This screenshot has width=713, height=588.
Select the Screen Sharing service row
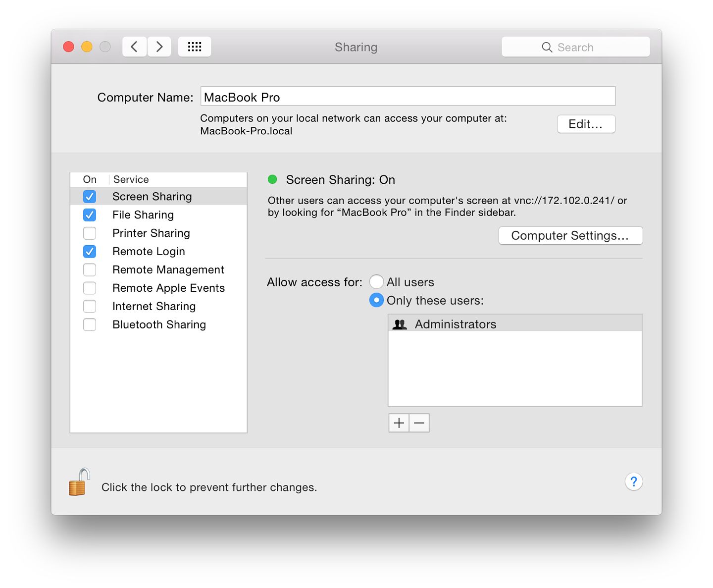158,197
